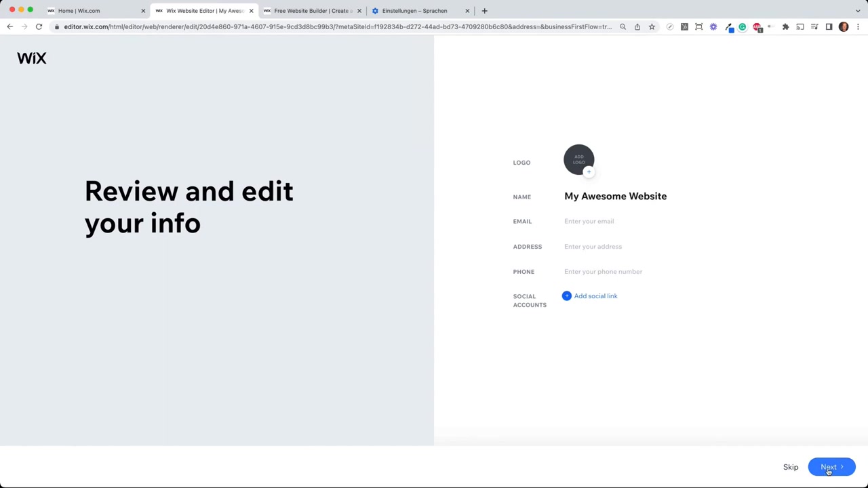Switch to the Home | Wix.com tab

(x=96, y=11)
